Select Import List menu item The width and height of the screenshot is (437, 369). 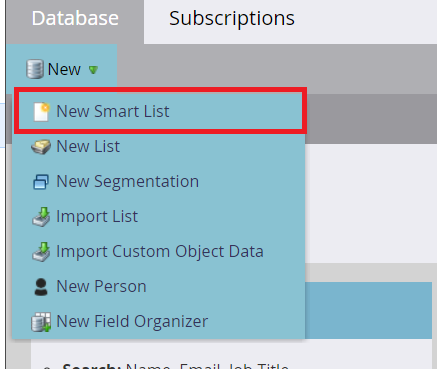click(x=159, y=216)
